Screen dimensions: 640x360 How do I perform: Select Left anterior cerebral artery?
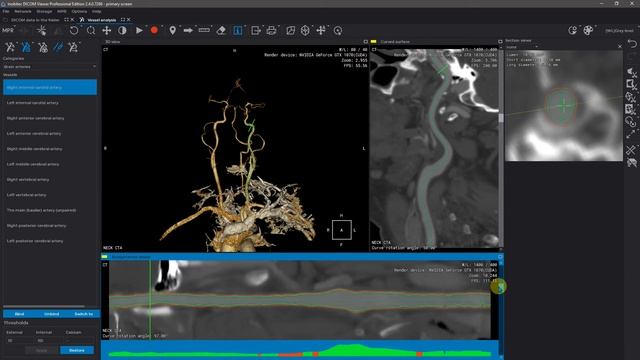(x=50, y=133)
